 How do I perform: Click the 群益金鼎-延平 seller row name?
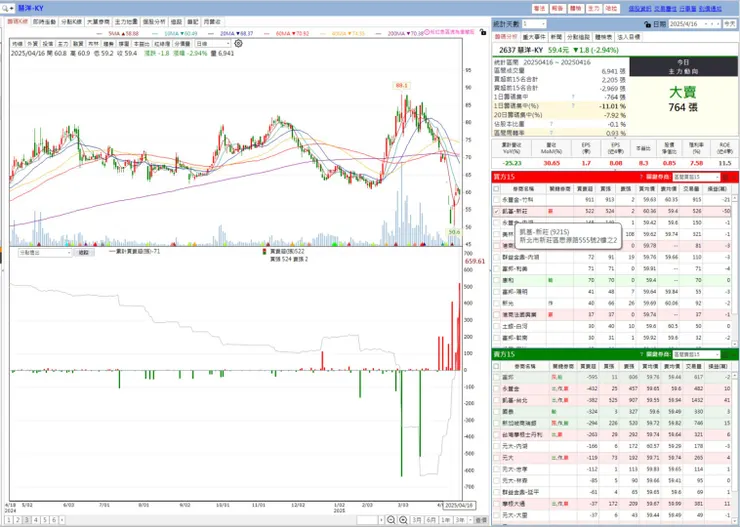pos(521,492)
